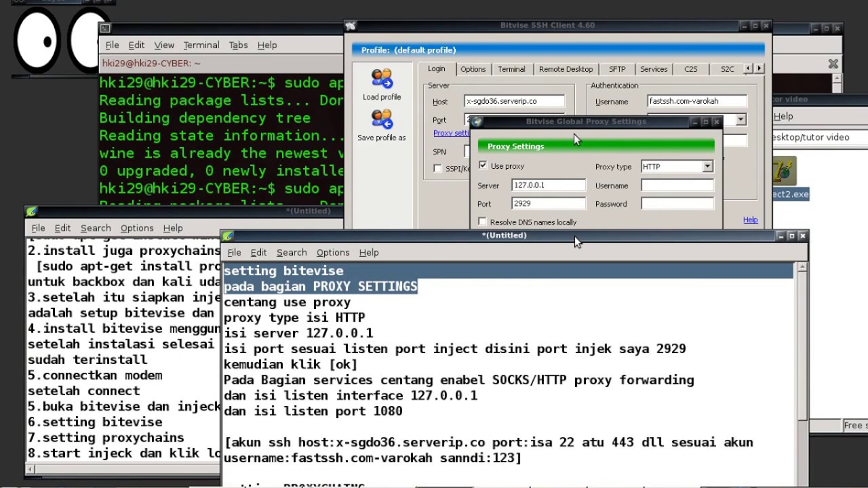
Task: Open Help menu in the file manager window
Action: pos(783,116)
